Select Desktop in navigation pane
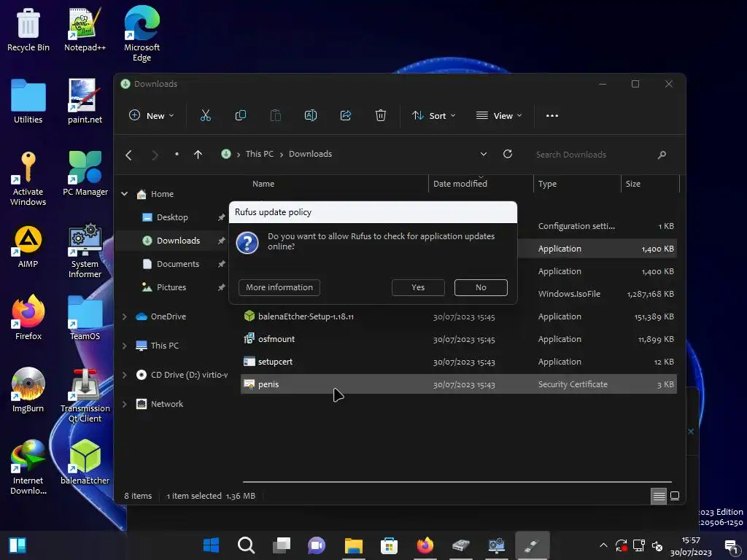 tap(172, 217)
